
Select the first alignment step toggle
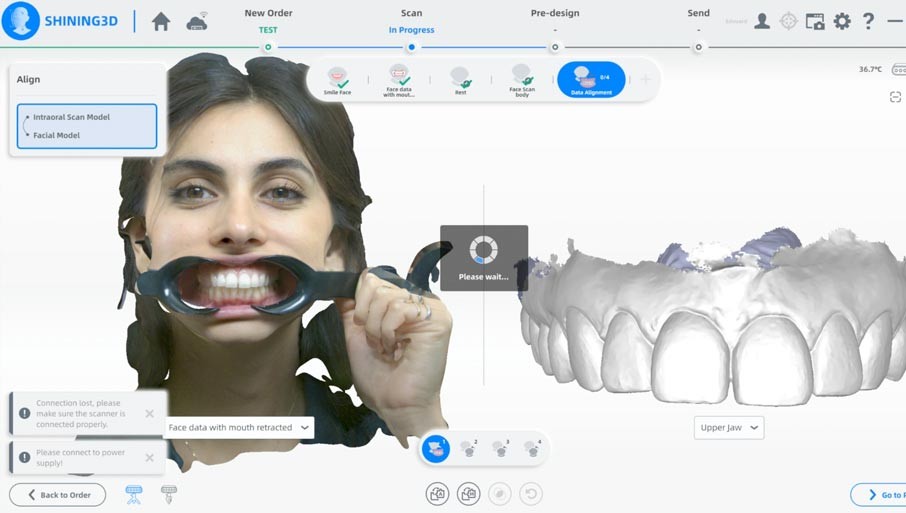coord(436,449)
